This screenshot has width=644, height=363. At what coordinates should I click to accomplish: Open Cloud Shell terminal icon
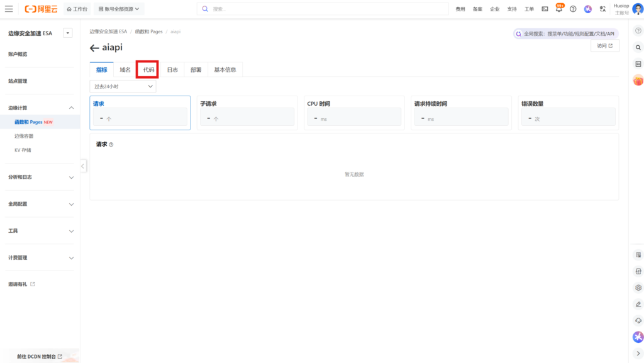click(x=545, y=9)
